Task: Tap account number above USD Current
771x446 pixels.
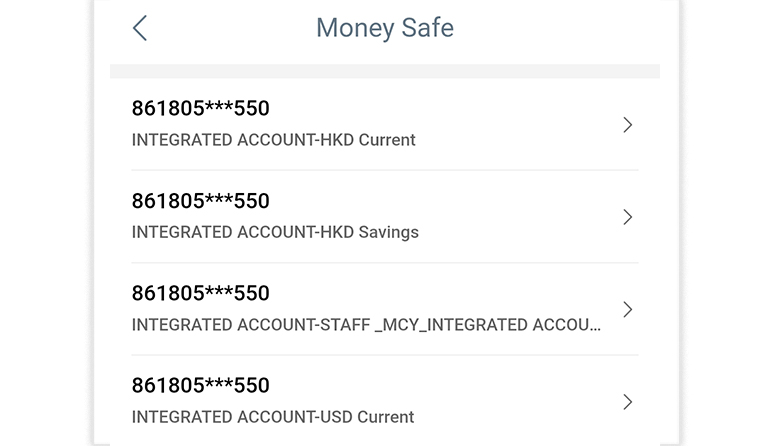Action: click(x=200, y=385)
